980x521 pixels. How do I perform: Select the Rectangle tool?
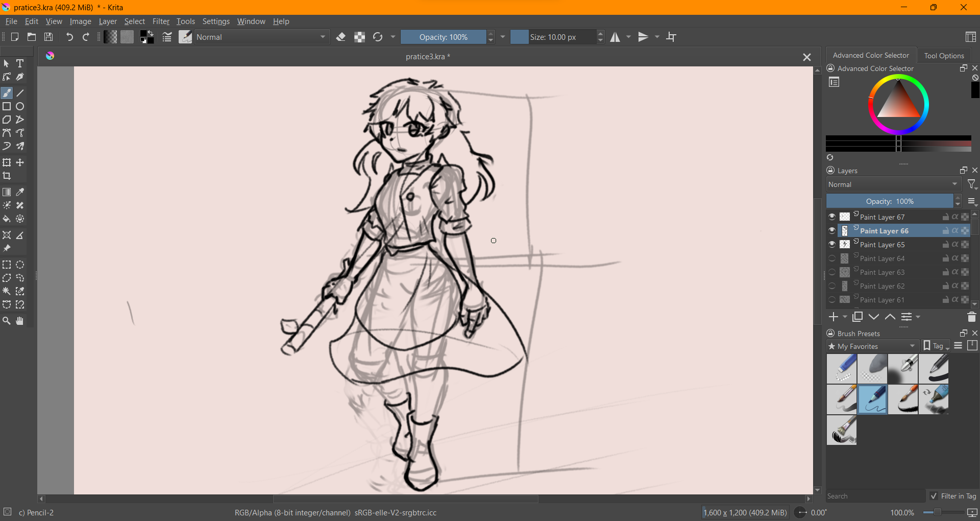click(x=7, y=107)
